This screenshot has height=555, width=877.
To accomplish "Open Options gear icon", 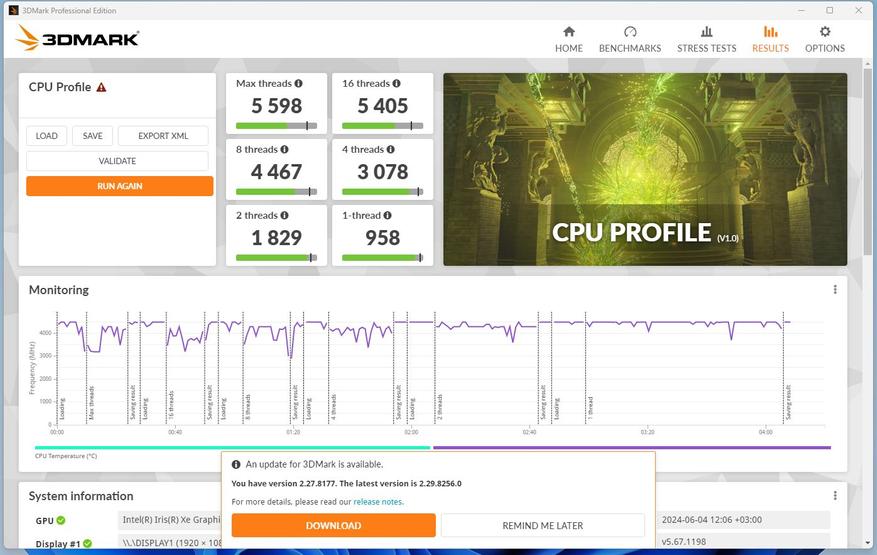I will point(825,31).
